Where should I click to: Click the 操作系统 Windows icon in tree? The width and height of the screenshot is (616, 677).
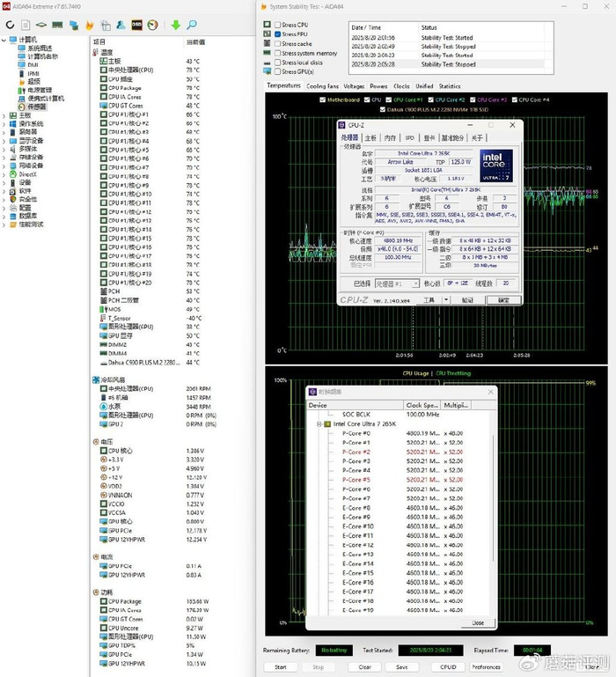pyautogui.click(x=13, y=123)
